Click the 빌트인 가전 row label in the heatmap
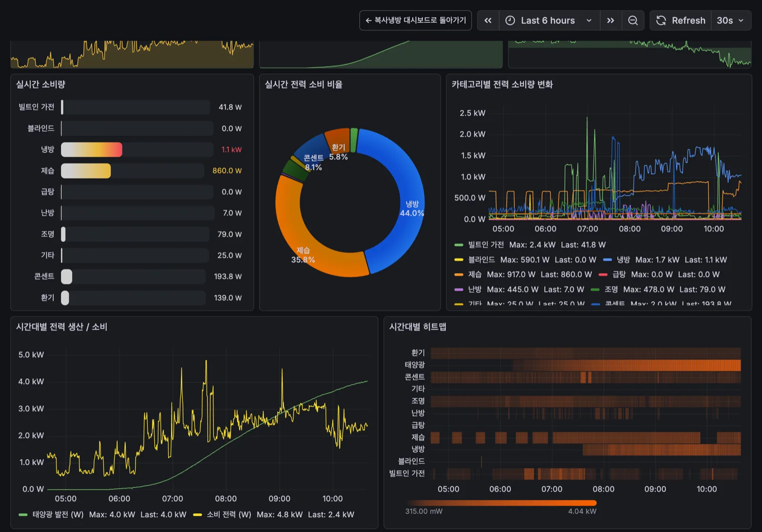 (x=407, y=473)
